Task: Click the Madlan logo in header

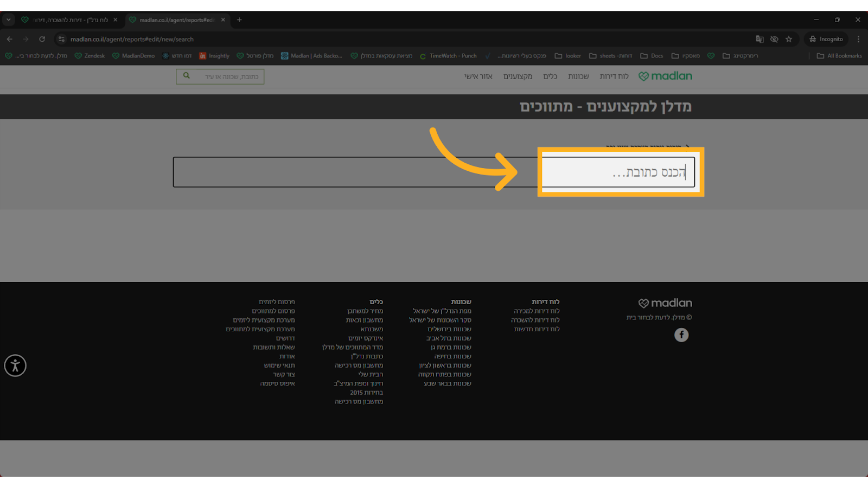Action: [665, 76]
